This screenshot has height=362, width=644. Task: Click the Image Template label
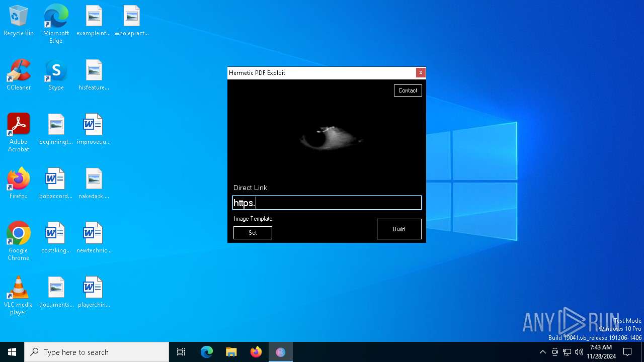pyautogui.click(x=253, y=219)
